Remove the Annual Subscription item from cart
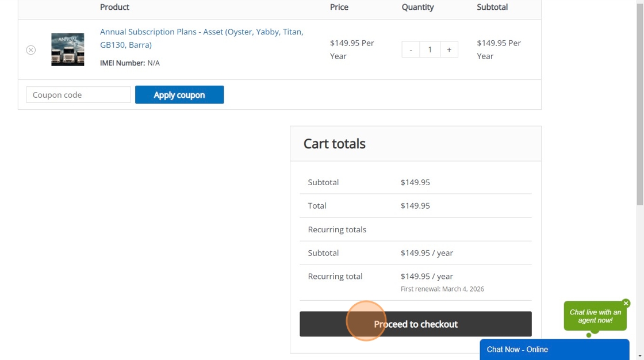Screen dimensions: 644x360 pyautogui.click(x=31, y=50)
